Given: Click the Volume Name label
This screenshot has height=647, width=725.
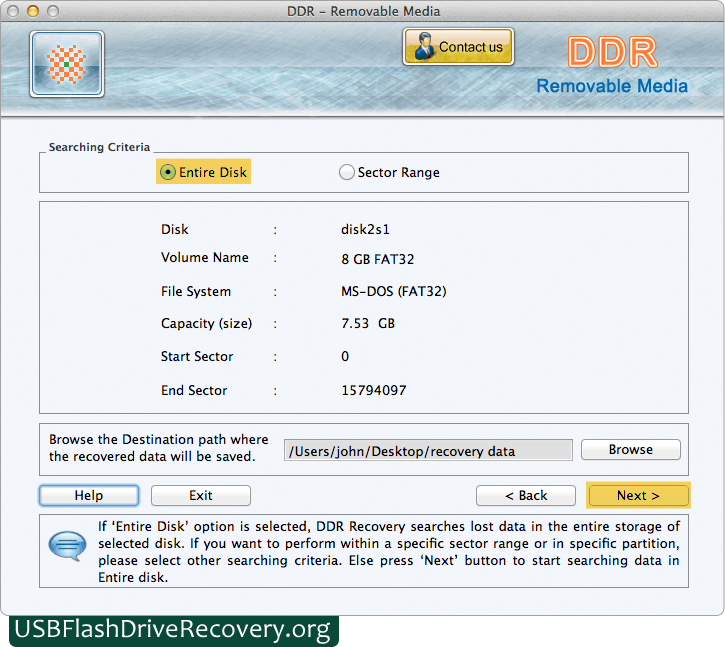Looking at the screenshot, I should coord(205,258).
